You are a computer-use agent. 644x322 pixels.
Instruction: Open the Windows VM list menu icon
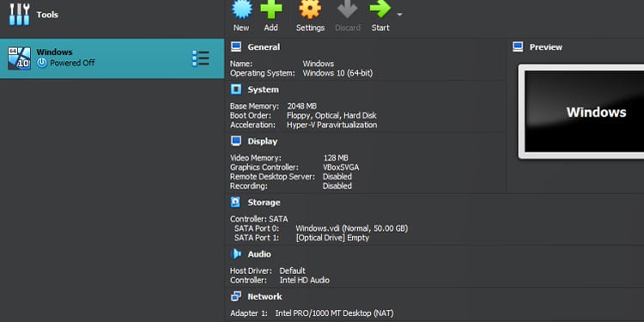tap(200, 58)
